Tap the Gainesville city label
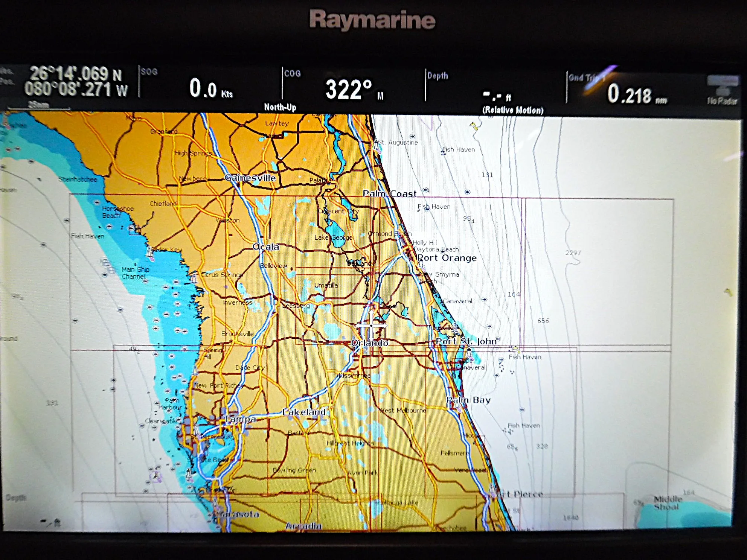747x560 pixels. tap(250, 178)
